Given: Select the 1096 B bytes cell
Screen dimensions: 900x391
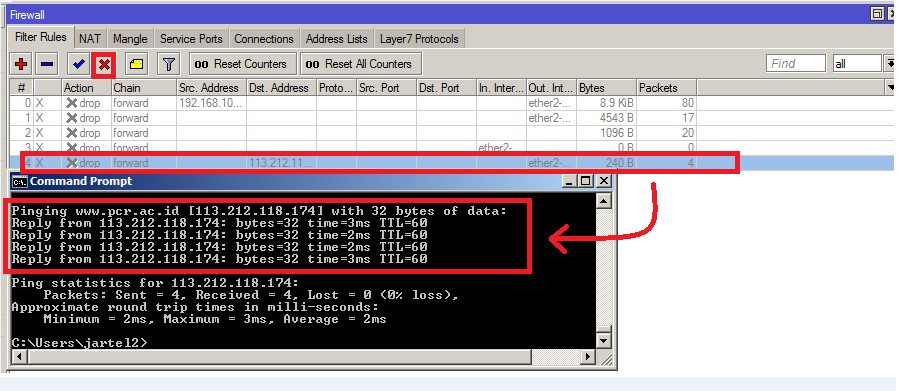Looking at the screenshot, I should click(x=606, y=133).
